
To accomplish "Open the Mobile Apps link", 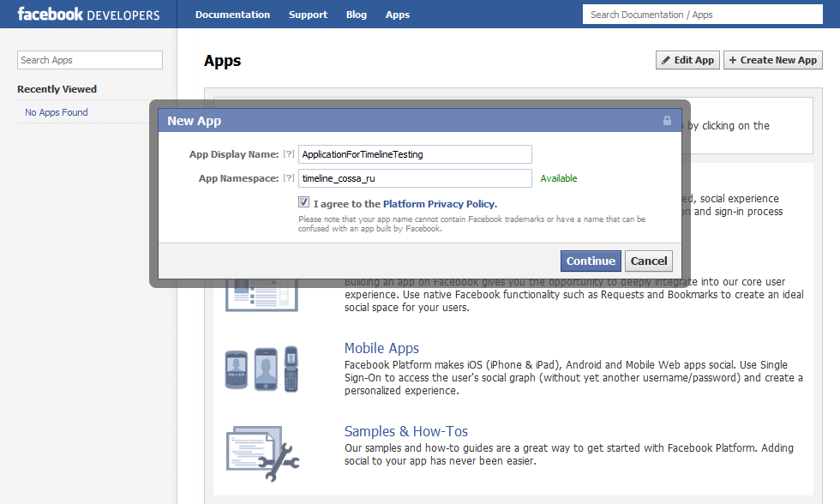I will click(x=381, y=348).
